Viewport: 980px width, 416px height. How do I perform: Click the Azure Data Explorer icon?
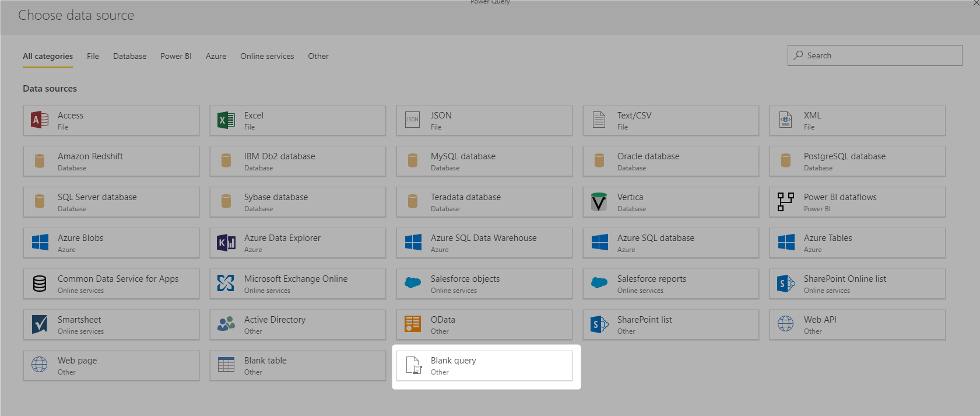(x=226, y=243)
